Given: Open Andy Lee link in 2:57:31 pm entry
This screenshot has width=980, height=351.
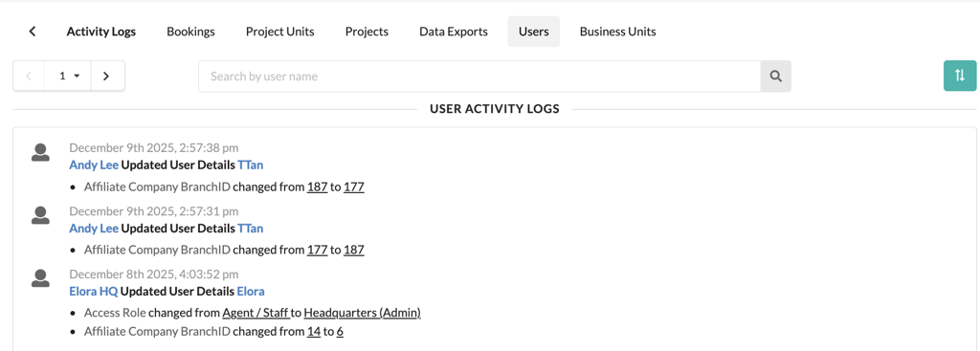Looking at the screenshot, I should [x=94, y=228].
